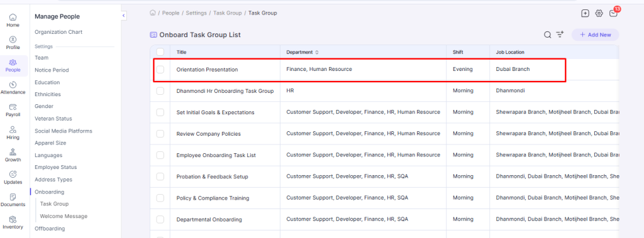Image resolution: width=644 pixels, height=238 pixels.
Task: Click the Add New button
Action: click(x=595, y=35)
